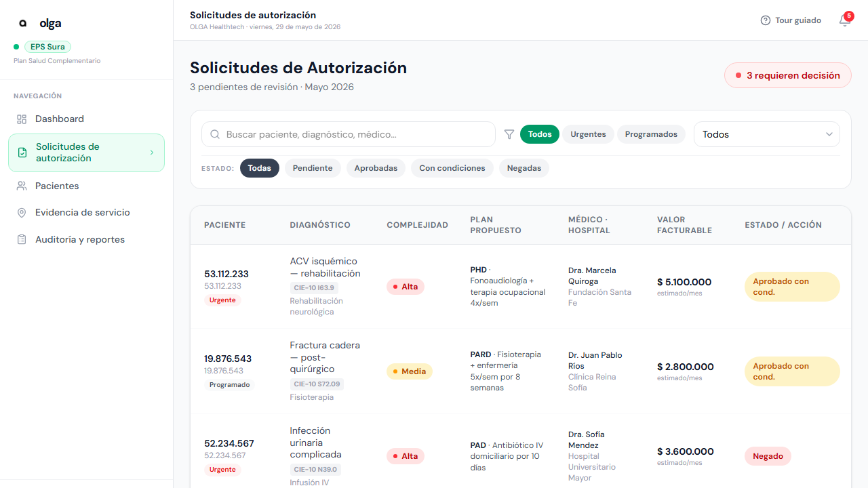
Task: Click patient number 52.234.567 in bold
Action: pos(229,443)
